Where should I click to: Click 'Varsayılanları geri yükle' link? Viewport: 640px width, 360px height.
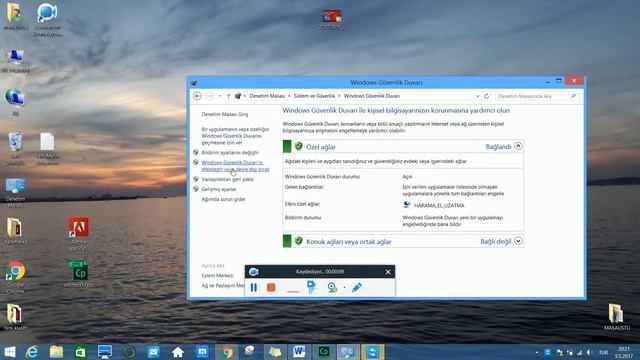point(227,179)
